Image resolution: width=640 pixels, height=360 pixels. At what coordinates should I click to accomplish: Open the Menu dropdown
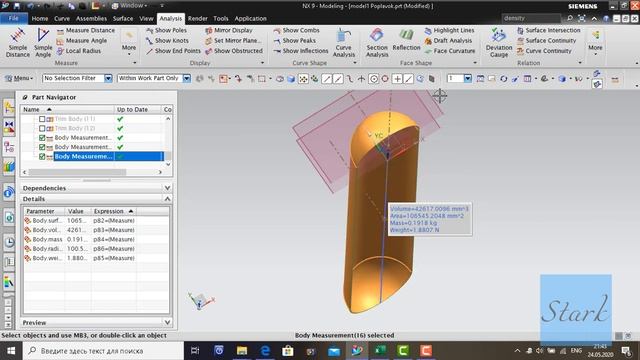(19, 78)
